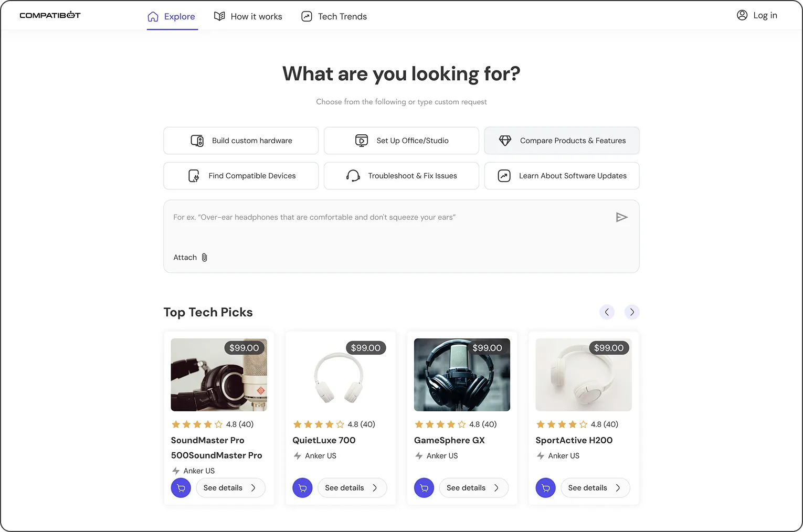This screenshot has width=803, height=532.
Task: Click the SportActive H200 title
Action: (x=574, y=440)
